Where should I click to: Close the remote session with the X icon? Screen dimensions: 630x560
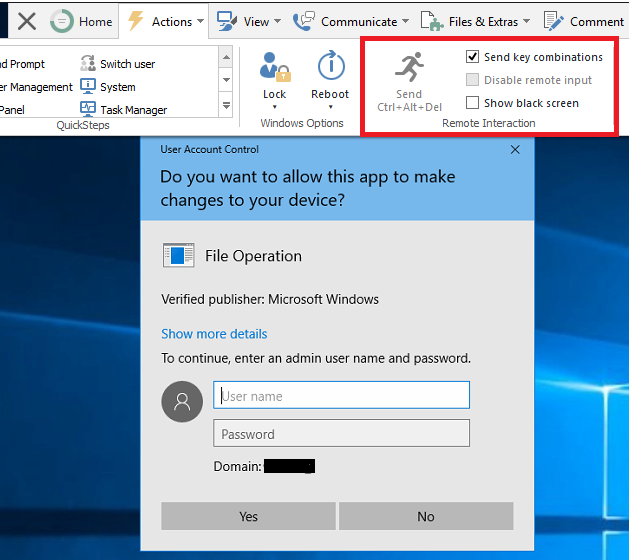27,21
